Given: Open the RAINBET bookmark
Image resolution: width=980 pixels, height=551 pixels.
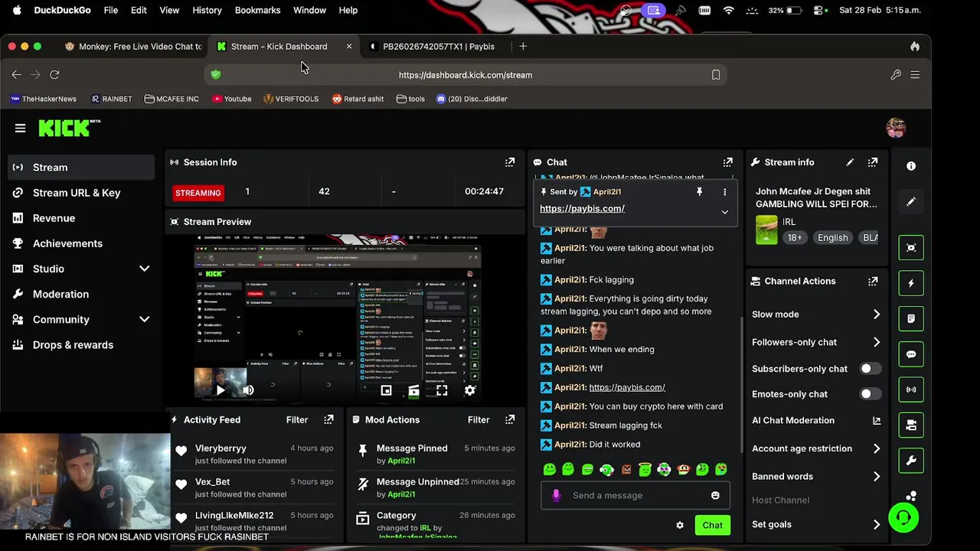Looking at the screenshot, I should tap(112, 99).
